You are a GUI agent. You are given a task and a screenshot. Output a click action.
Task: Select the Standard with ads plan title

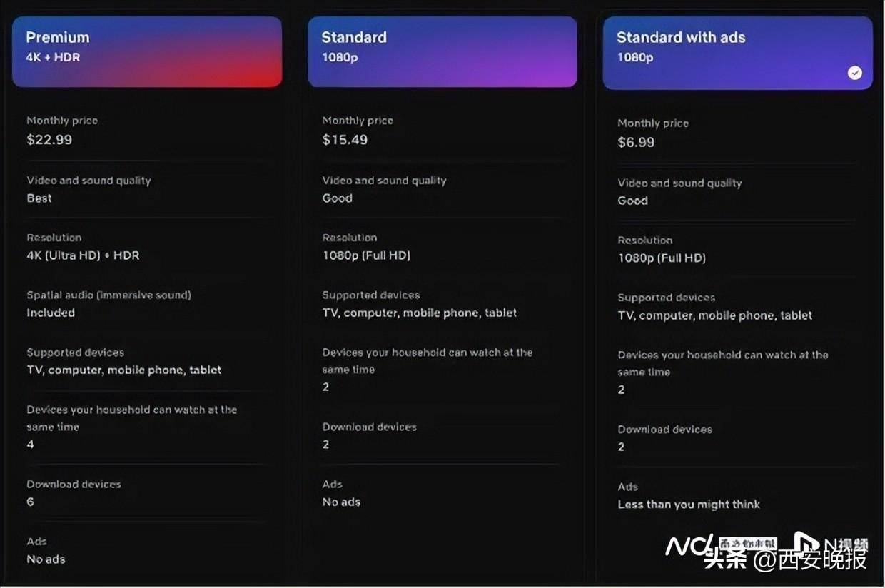click(x=680, y=38)
